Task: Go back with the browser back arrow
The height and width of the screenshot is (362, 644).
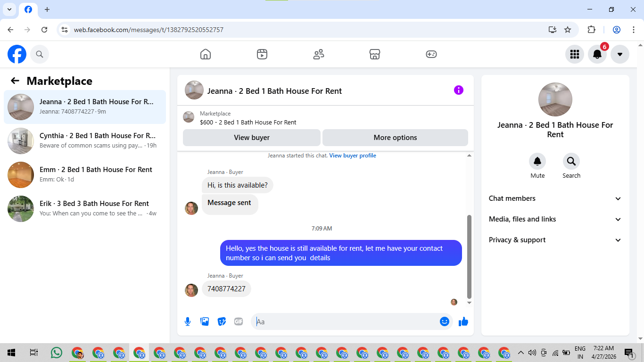Action: coord(10,30)
